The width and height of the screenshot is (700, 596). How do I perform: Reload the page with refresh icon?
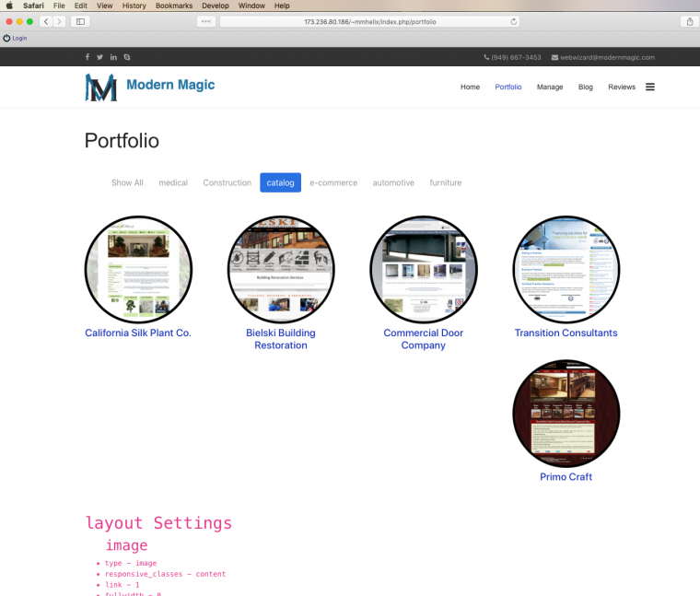513,21
